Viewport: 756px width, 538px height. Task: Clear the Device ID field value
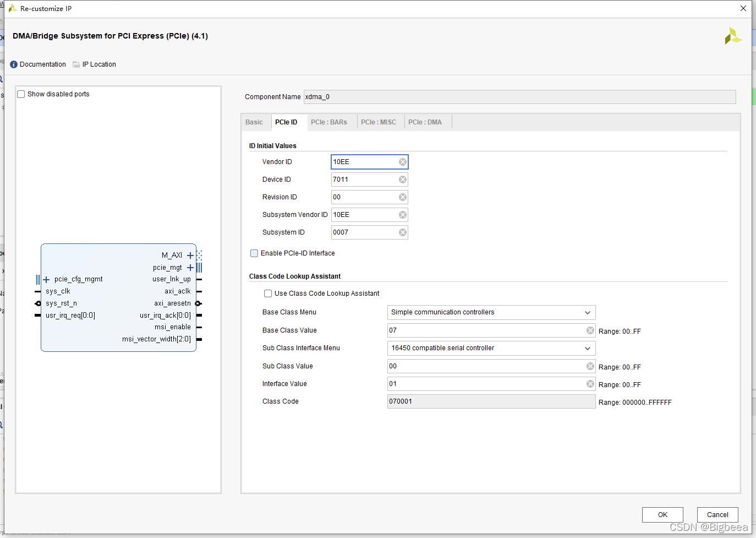403,180
